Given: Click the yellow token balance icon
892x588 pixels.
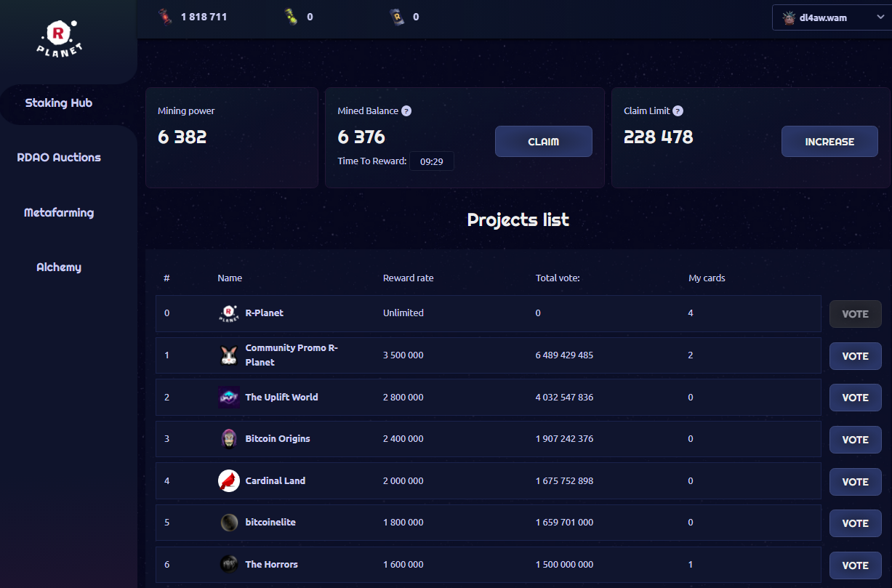Looking at the screenshot, I should pyautogui.click(x=291, y=17).
